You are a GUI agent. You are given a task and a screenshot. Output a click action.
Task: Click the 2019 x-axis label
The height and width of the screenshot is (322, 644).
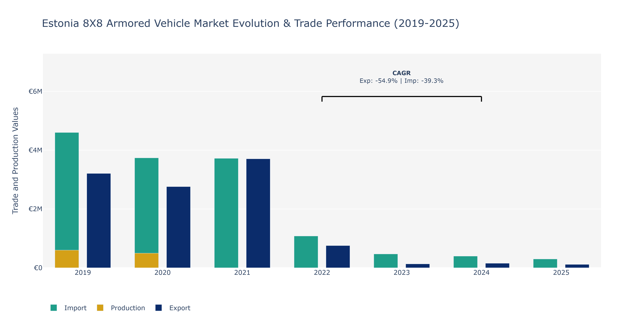[x=83, y=272]
